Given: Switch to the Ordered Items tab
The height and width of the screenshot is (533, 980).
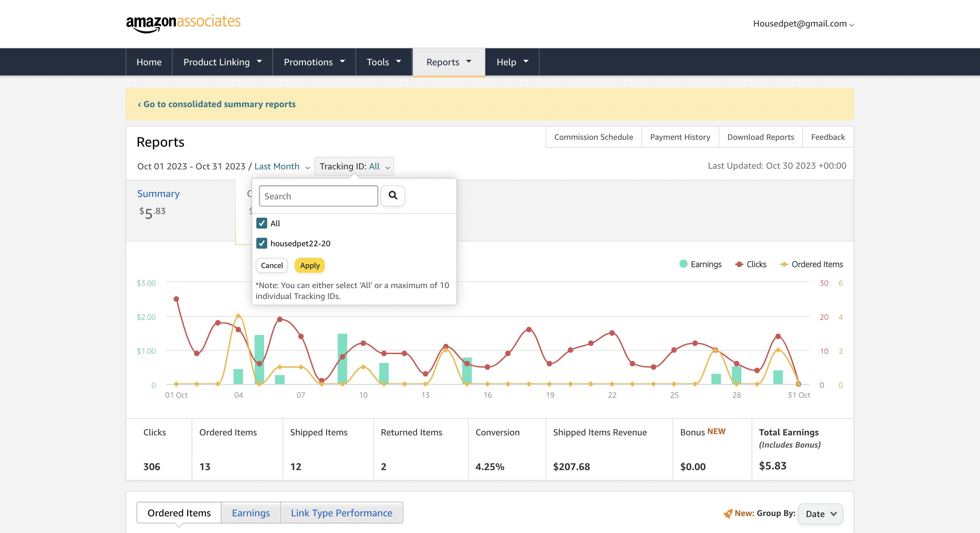Looking at the screenshot, I should (179, 513).
